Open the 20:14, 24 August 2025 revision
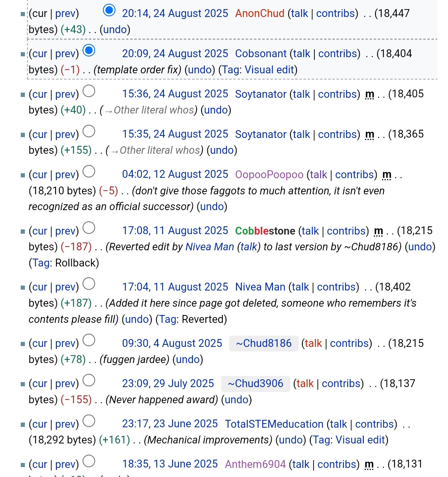Viewport: 448px width, 477px height. click(175, 13)
